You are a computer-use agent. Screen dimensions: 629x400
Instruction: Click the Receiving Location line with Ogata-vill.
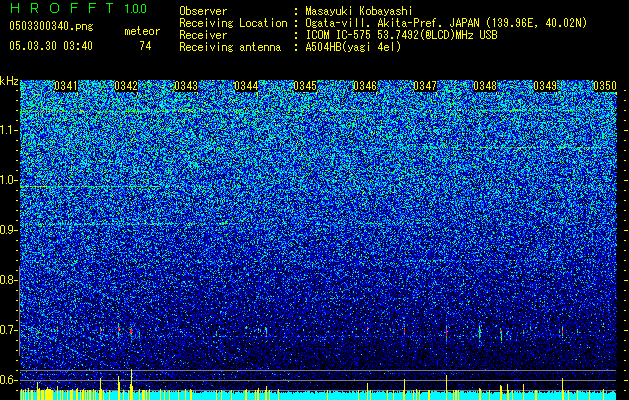(383, 23)
